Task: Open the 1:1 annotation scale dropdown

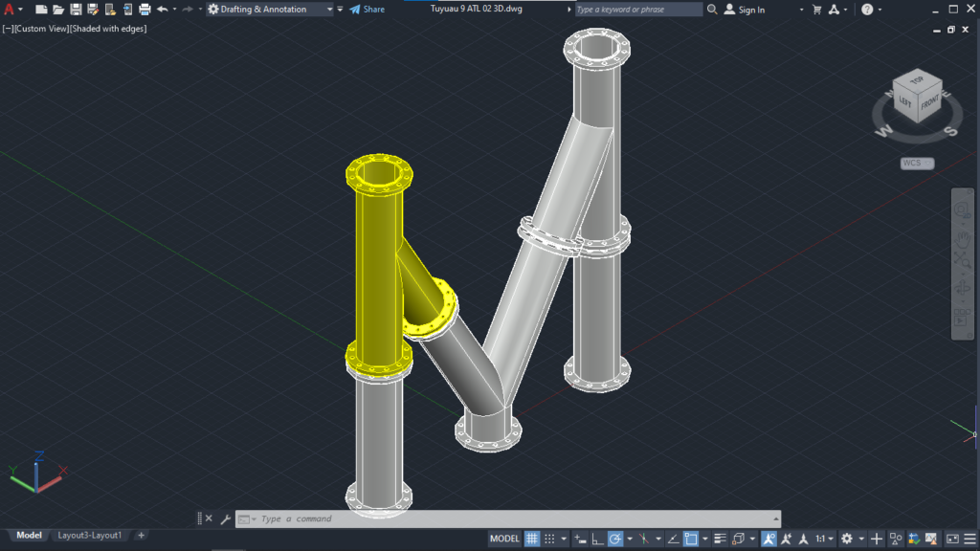Action: (x=824, y=539)
